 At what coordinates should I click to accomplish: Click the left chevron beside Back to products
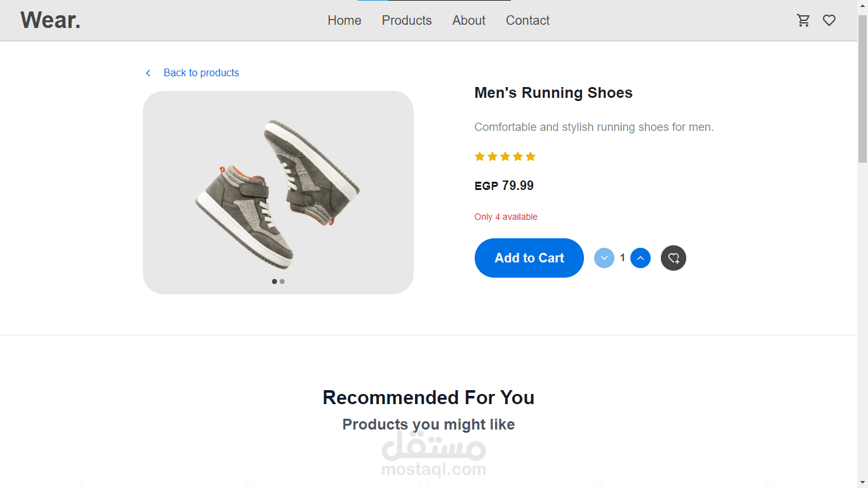pyautogui.click(x=148, y=72)
